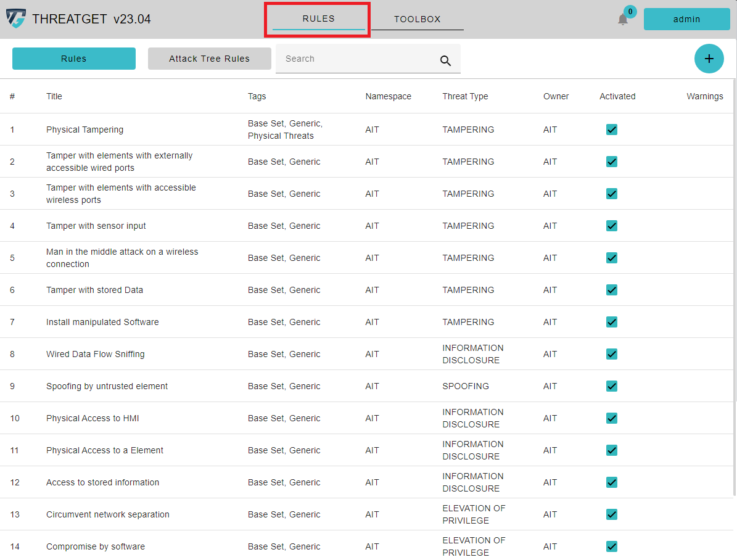Toggle Activated checkbox for Wired Data Flow Sniffing
This screenshot has width=737, height=560.
[x=612, y=354]
